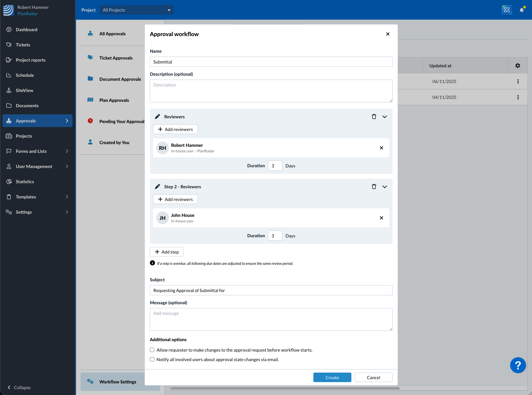Click the pencil icon beside Step 2 - Reviewers
532x395 pixels.
(157, 187)
